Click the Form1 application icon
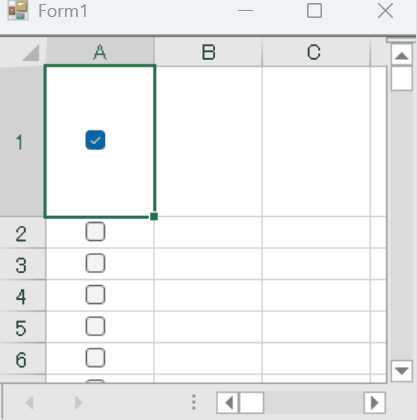The height and width of the screenshot is (420, 417). (x=18, y=10)
